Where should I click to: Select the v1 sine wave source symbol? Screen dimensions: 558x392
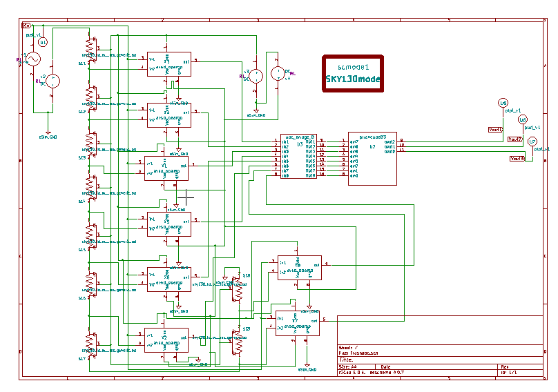pyautogui.click(x=33, y=59)
